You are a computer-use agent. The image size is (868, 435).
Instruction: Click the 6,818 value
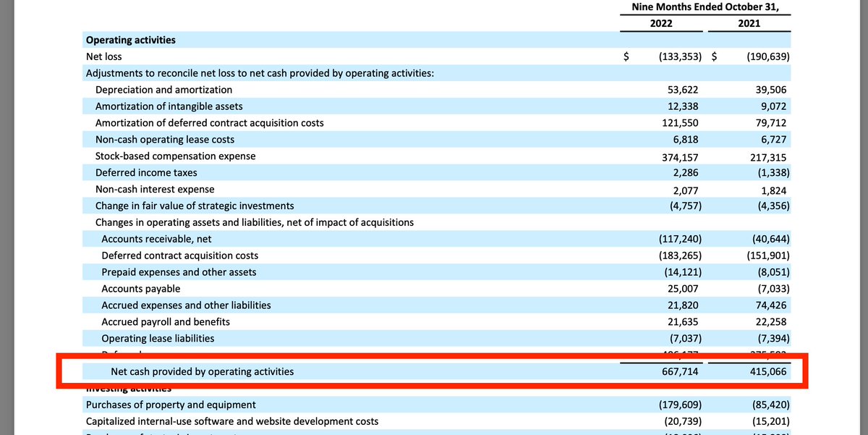686,140
